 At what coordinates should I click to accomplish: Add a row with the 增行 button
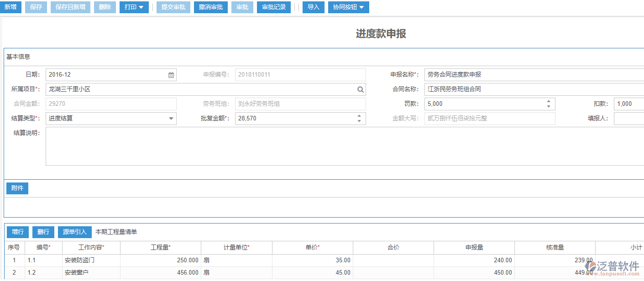click(x=18, y=232)
